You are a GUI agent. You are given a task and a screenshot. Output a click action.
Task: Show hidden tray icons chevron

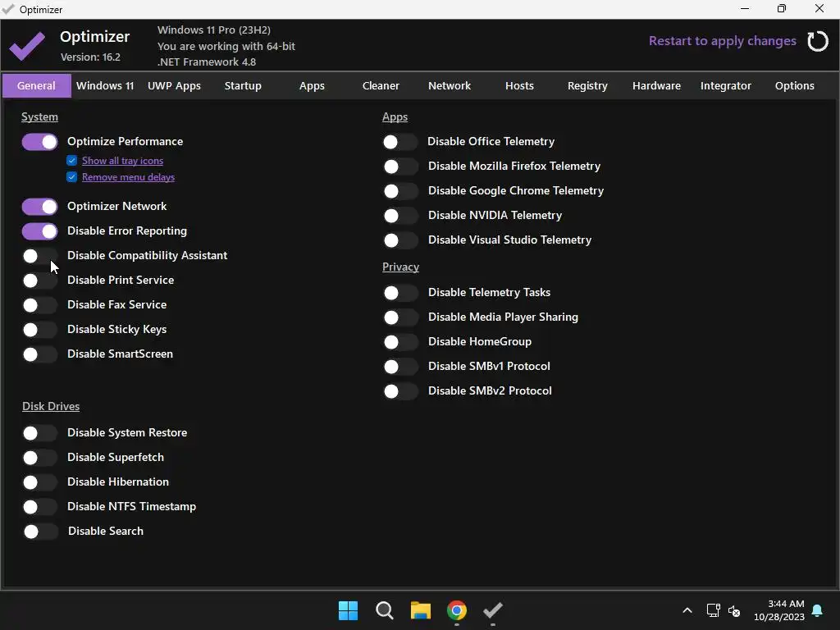[x=687, y=610]
